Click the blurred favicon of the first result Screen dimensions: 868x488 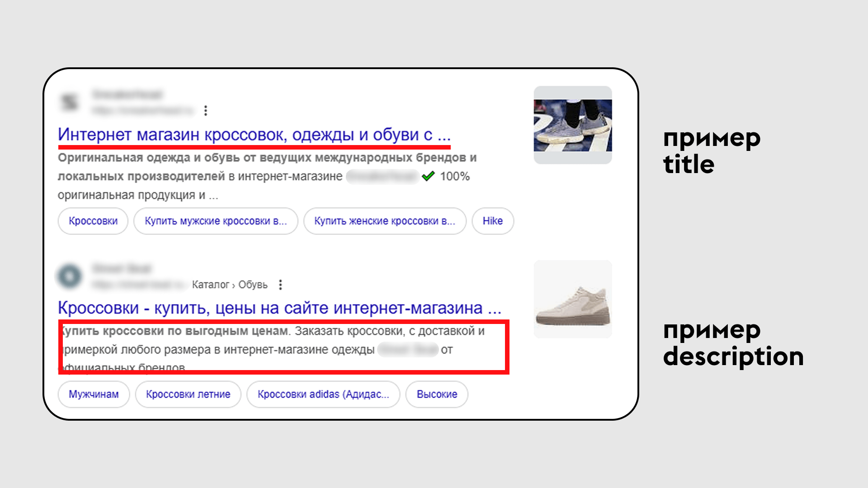pyautogui.click(x=70, y=102)
